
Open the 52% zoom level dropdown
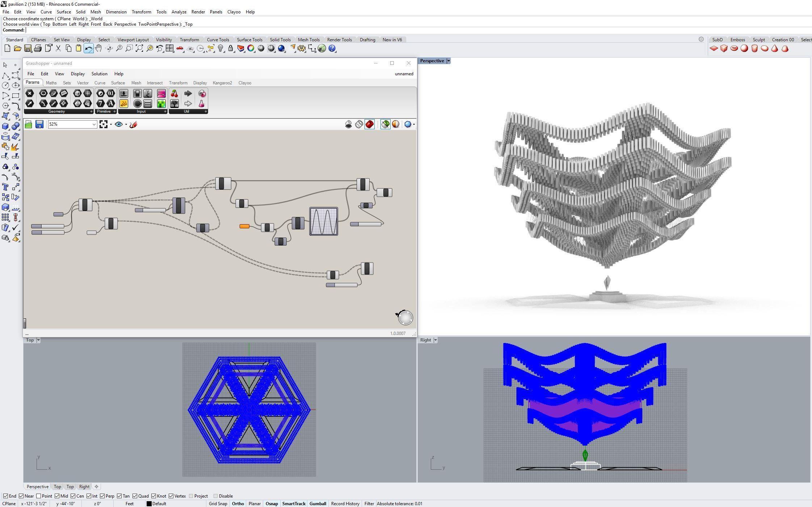pos(94,125)
